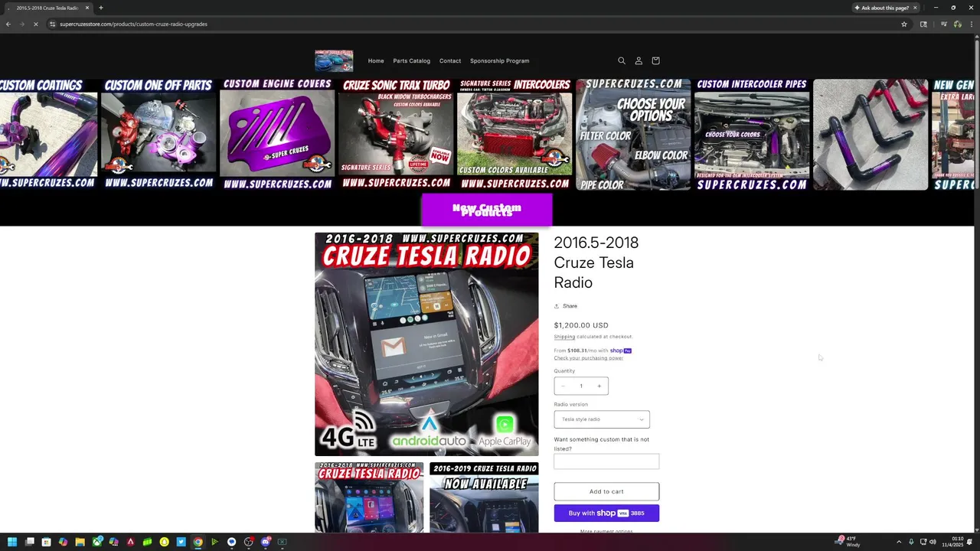Open Chrome three-dot menu
Screen dimensions: 980x551
(x=972, y=24)
